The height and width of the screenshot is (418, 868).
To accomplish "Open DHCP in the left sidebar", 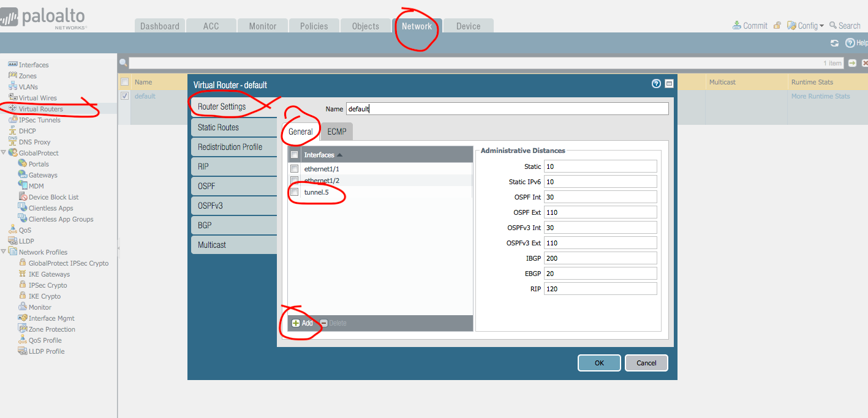I will (x=27, y=131).
